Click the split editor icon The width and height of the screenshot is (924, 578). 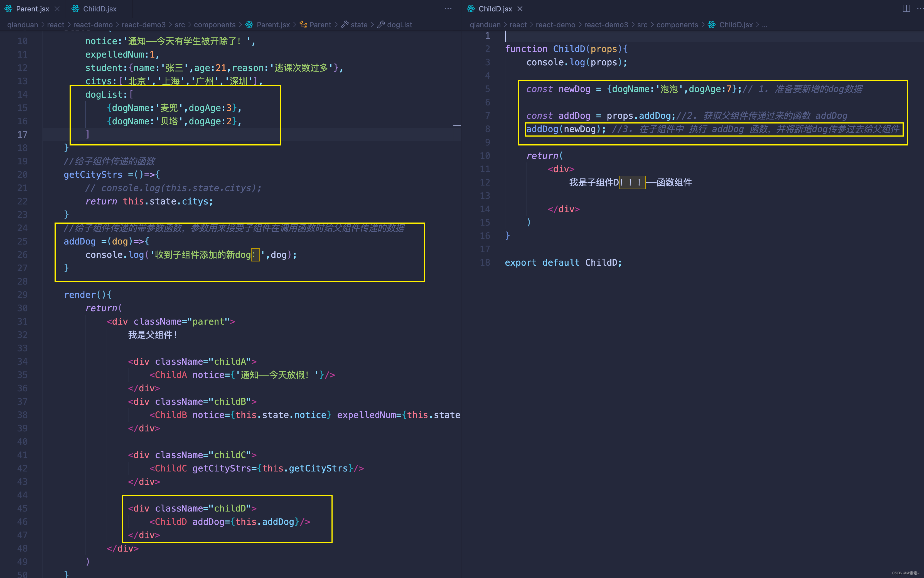[x=906, y=8]
